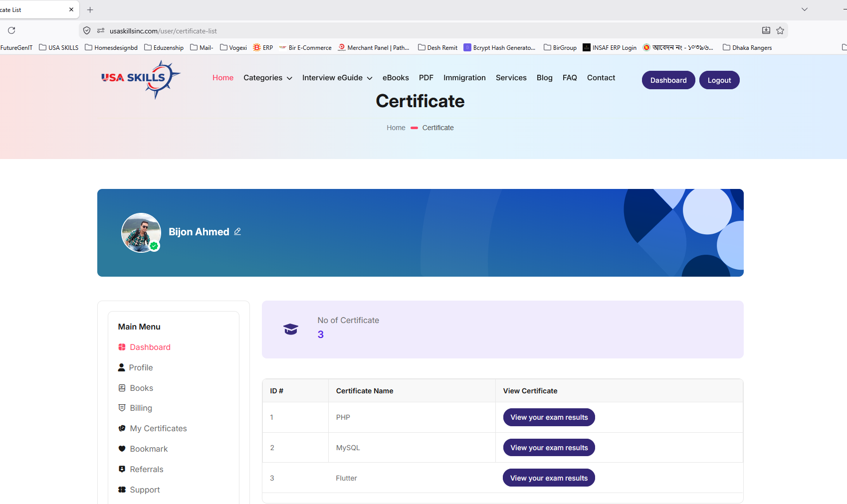This screenshot has width=847, height=504.
Task: Open the Blog nav item
Action: 545,78
